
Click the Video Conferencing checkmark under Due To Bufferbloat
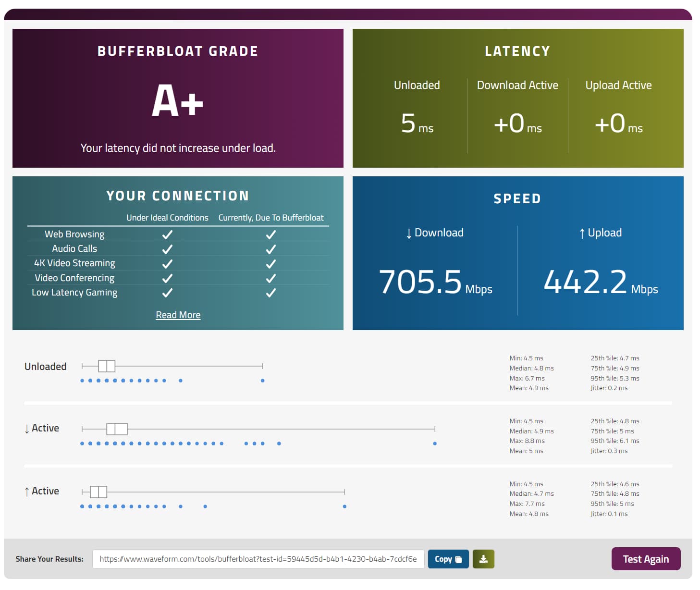pos(271,278)
